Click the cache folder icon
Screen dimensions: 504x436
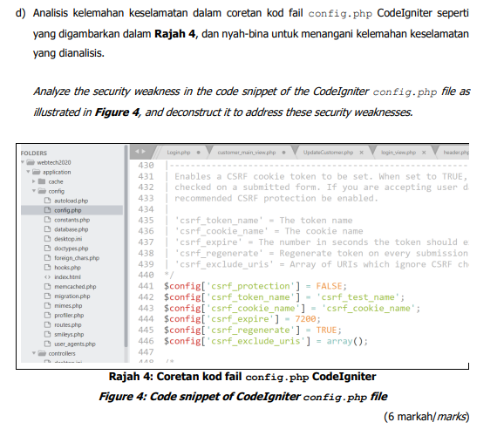[42, 181]
